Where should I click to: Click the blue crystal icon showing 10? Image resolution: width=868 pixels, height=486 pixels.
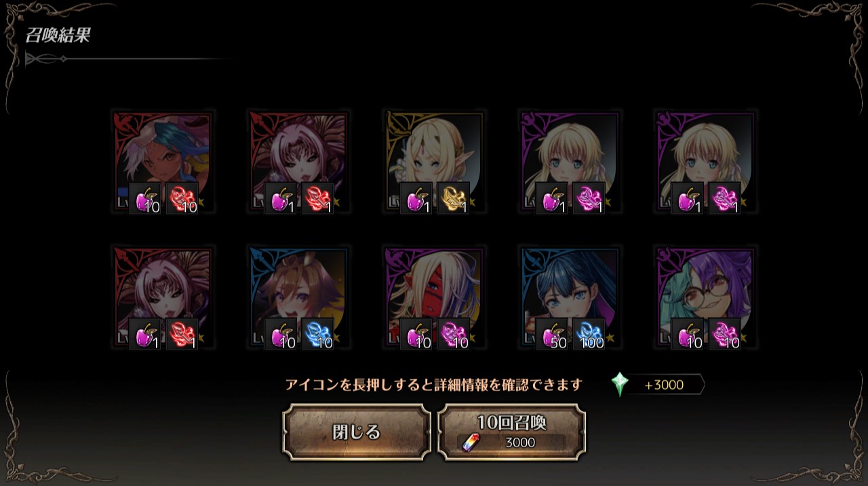(x=318, y=334)
